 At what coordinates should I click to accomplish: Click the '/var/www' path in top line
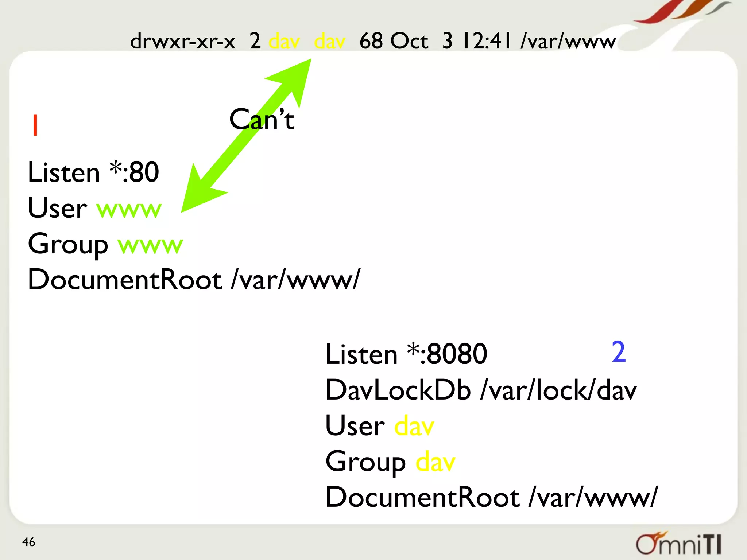coord(568,41)
